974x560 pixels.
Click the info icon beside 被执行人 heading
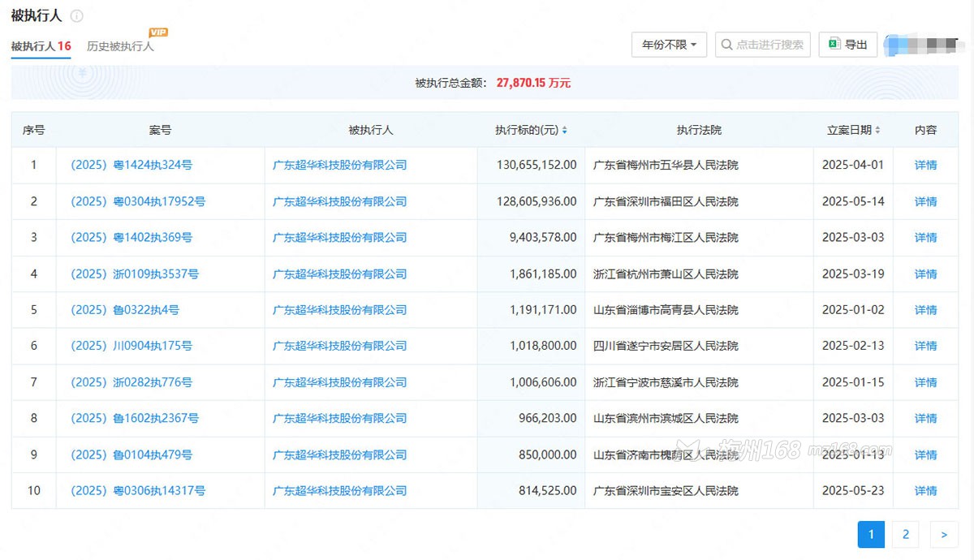77,16
